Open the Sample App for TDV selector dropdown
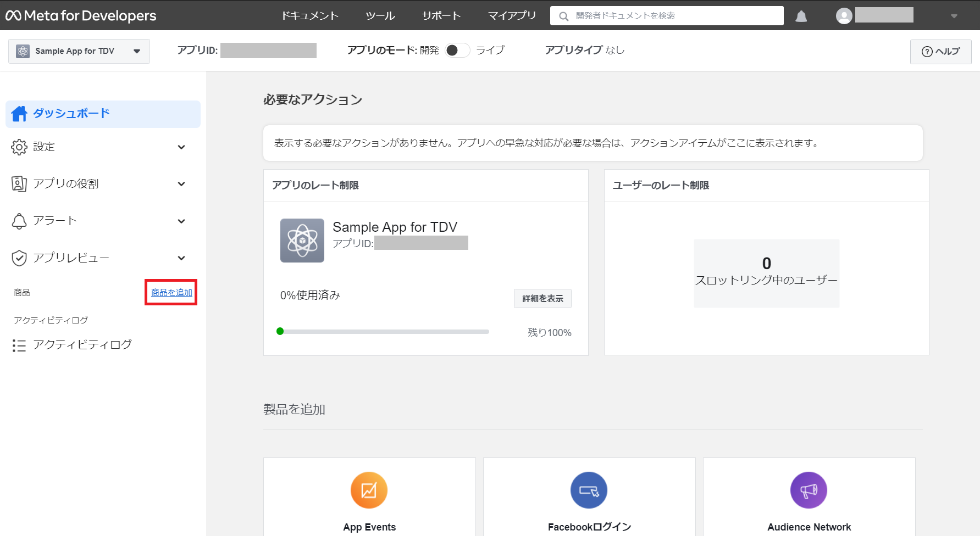Viewport: 980px width, 536px height. (79, 51)
